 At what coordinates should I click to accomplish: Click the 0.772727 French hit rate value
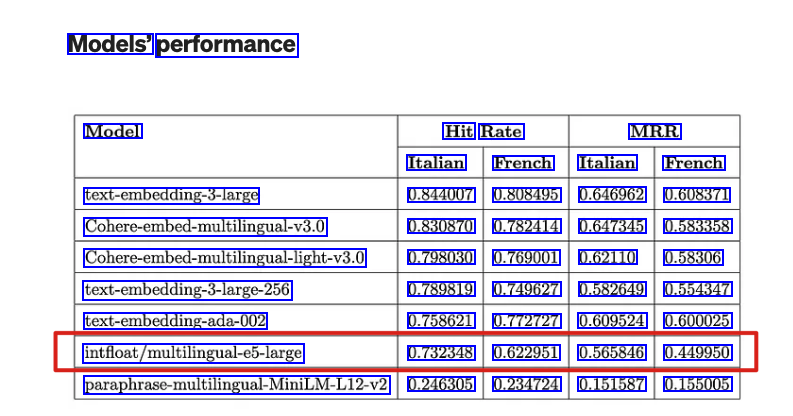point(526,322)
